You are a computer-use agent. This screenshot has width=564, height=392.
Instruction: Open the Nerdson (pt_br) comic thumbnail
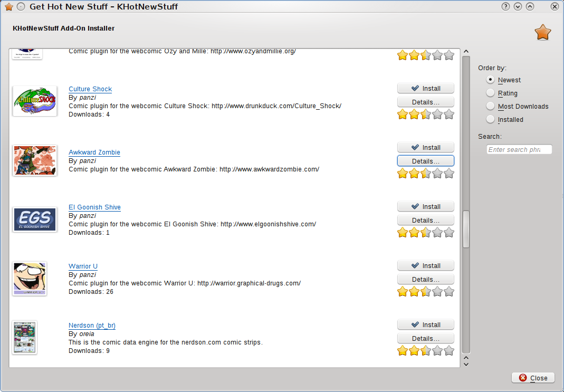[x=24, y=338]
